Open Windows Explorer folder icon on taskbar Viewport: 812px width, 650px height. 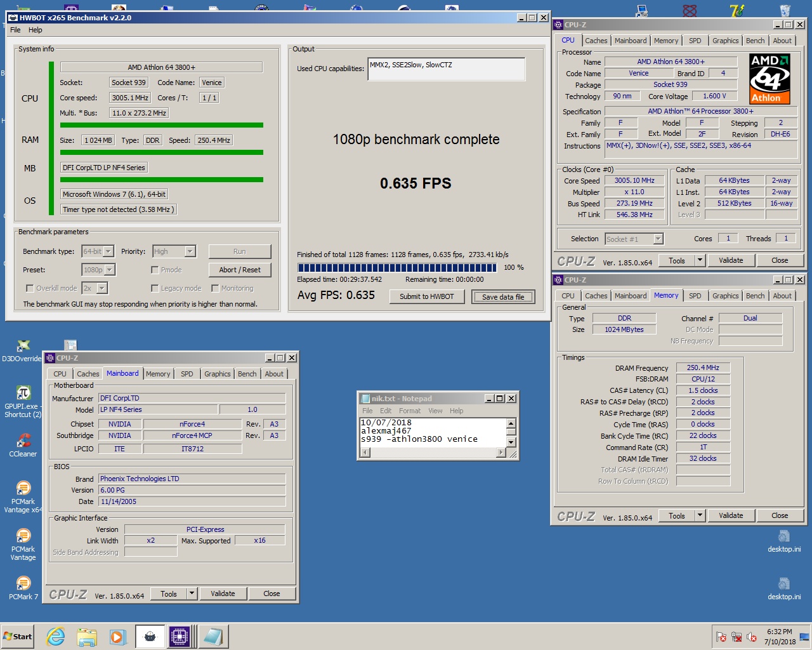pos(87,636)
